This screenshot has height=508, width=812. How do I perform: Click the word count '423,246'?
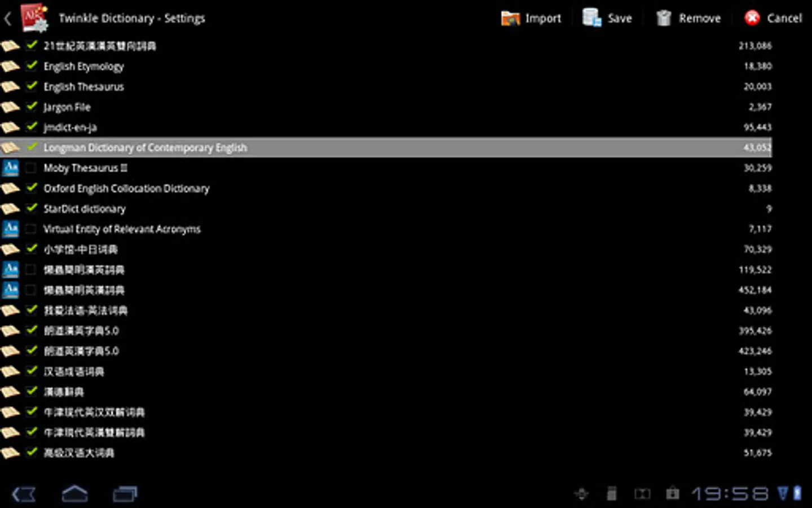(755, 351)
